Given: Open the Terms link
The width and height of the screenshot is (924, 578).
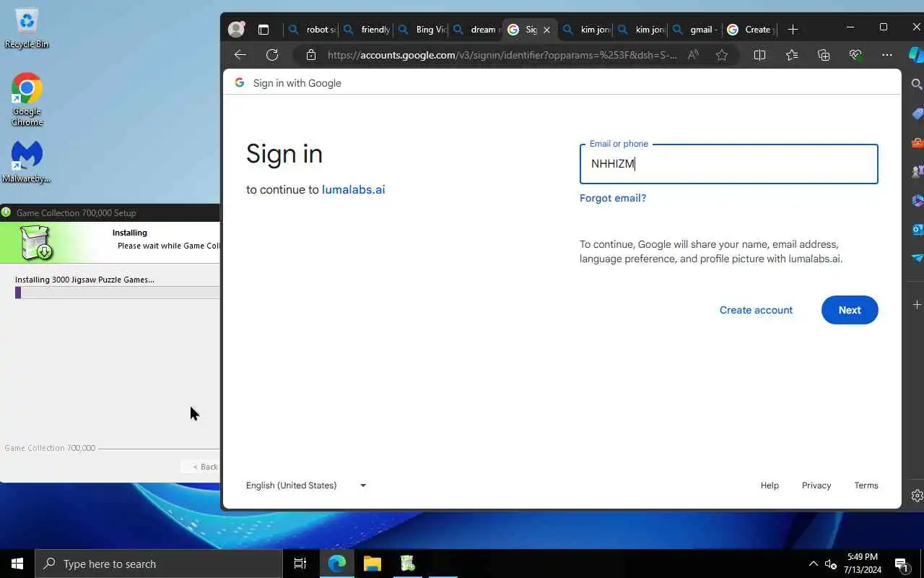Looking at the screenshot, I should (866, 486).
